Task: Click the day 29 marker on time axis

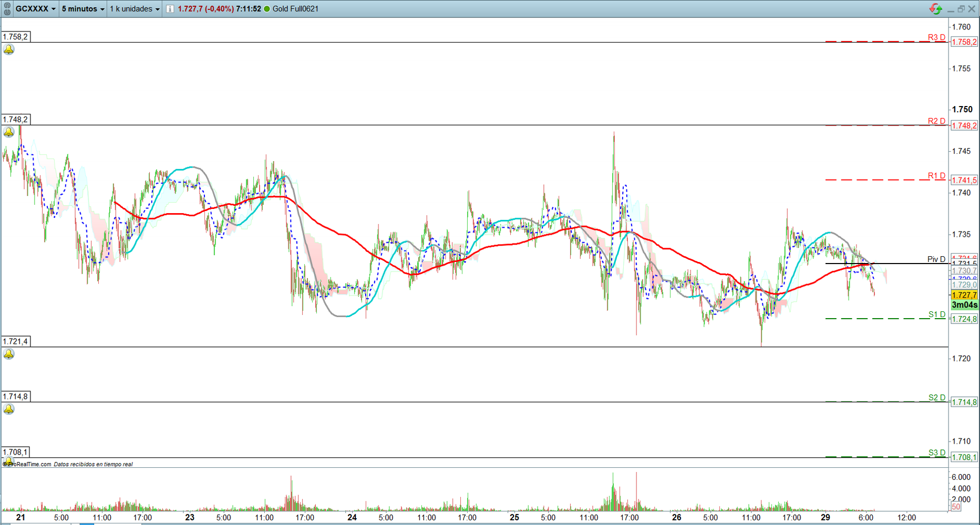Action: pyautogui.click(x=826, y=517)
